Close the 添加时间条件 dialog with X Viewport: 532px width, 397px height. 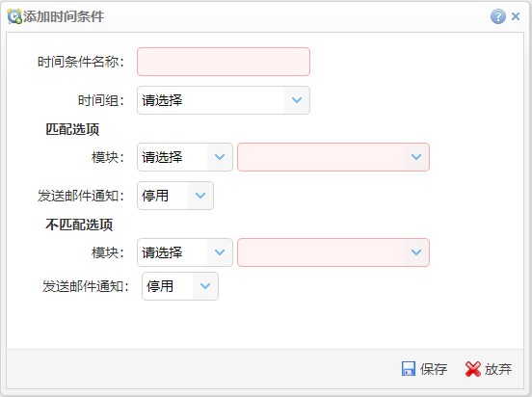(x=516, y=16)
